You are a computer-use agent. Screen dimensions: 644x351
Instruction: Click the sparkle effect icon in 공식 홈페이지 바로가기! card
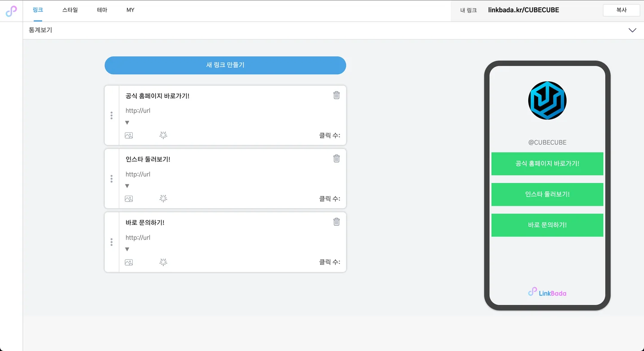(x=163, y=135)
